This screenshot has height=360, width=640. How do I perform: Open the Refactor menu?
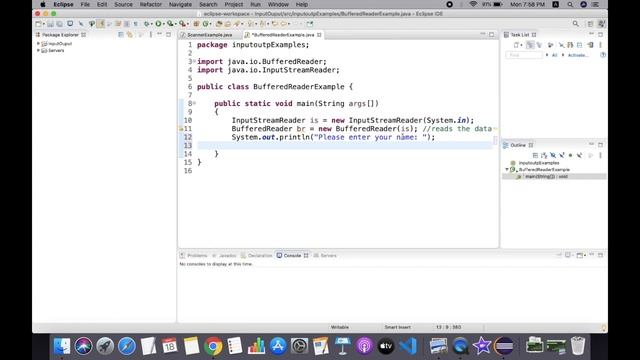(x=151, y=4)
